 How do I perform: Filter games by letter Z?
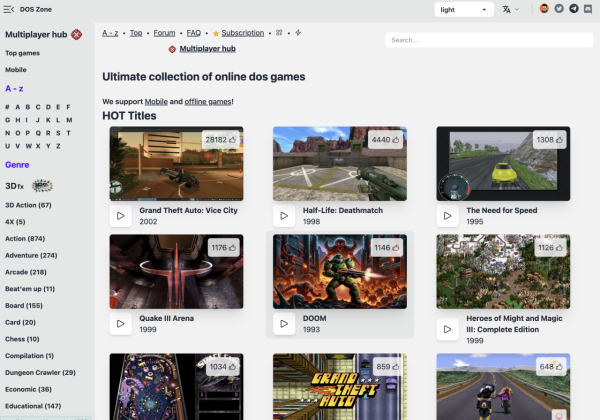point(58,146)
